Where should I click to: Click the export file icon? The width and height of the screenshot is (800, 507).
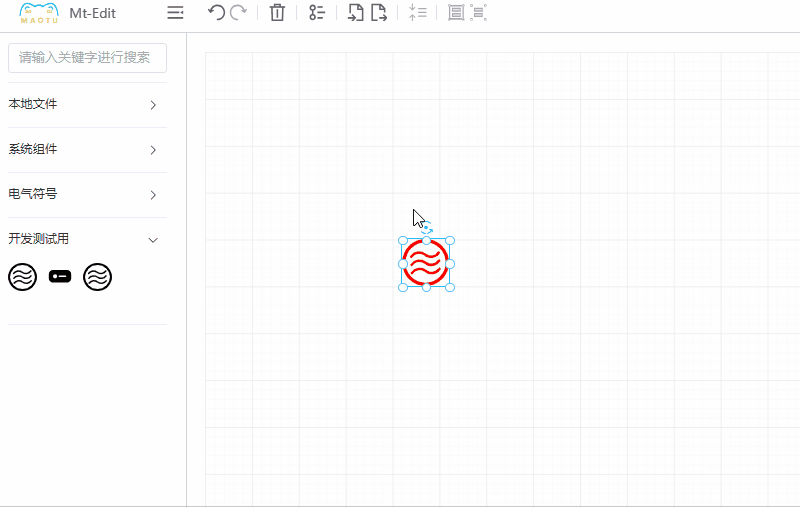click(379, 13)
